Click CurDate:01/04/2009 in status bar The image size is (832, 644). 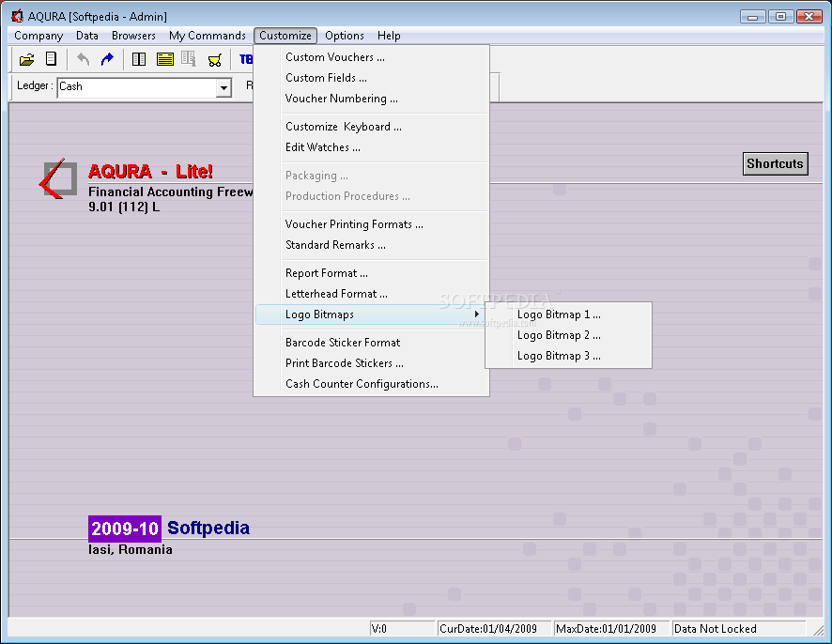(x=494, y=629)
